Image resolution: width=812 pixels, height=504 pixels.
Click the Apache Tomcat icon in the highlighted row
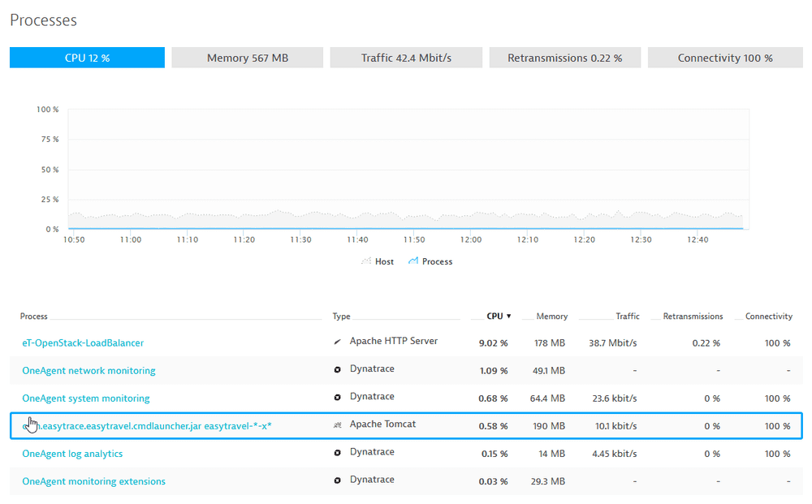coord(337,424)
